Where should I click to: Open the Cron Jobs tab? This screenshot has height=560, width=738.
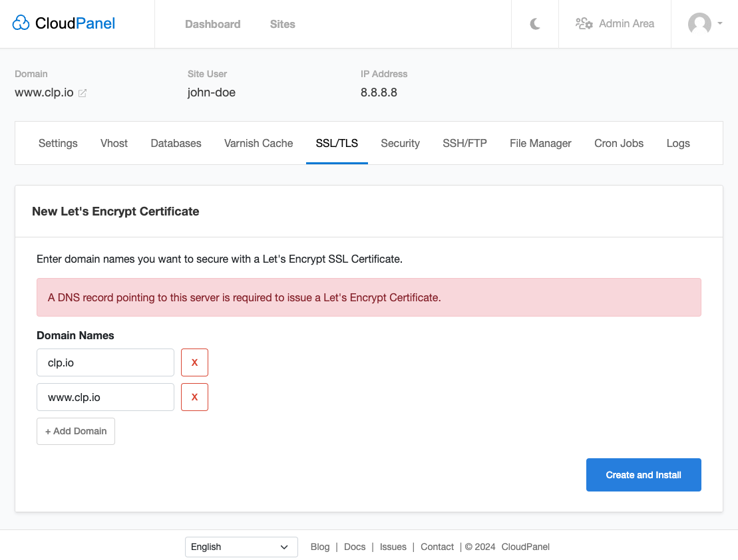click(x=618, y=143)
